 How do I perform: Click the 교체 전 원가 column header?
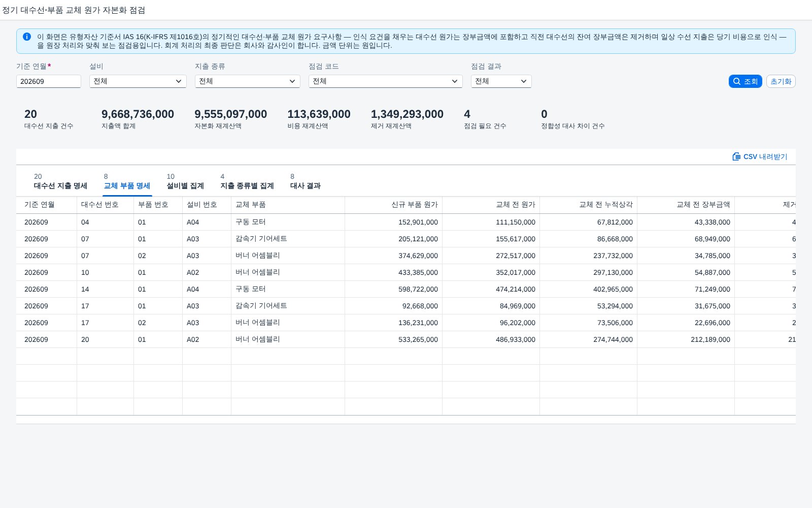[491, 205]
